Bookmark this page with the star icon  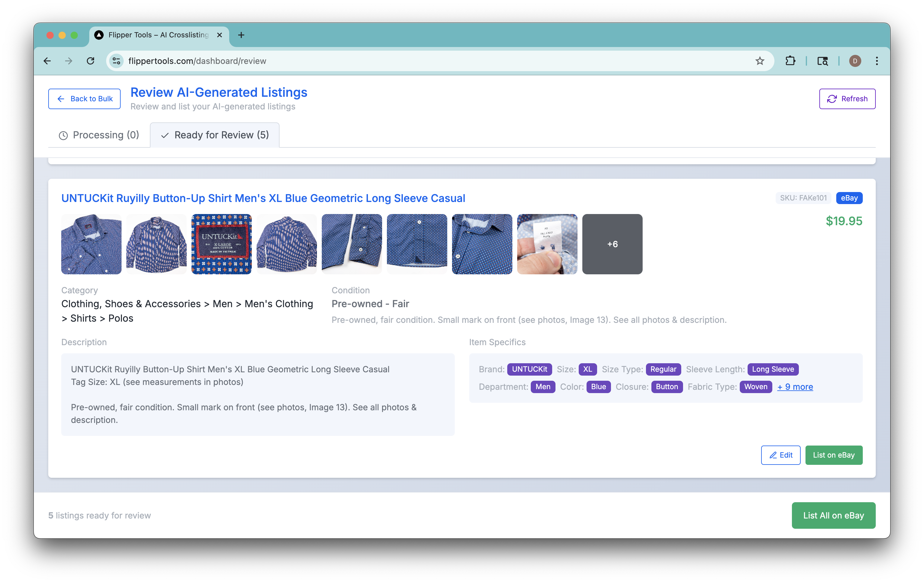[x=759, y=61]
